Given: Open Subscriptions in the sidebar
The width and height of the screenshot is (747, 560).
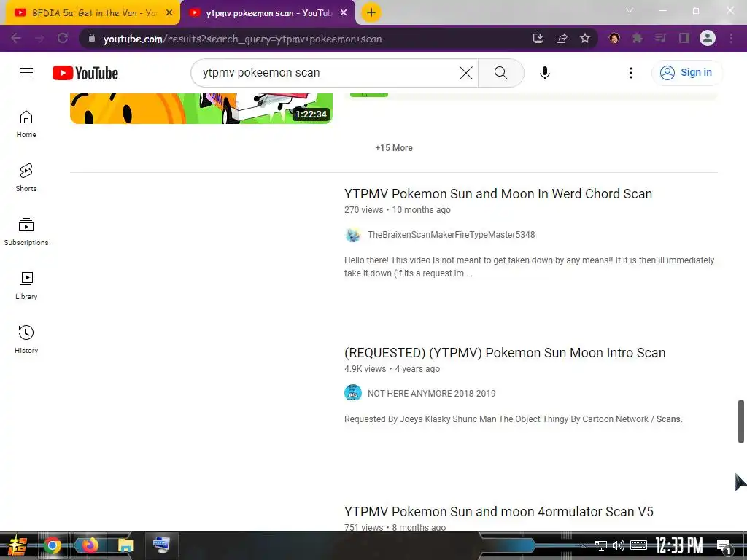Looking at the screenshot, I should (26, 232).
